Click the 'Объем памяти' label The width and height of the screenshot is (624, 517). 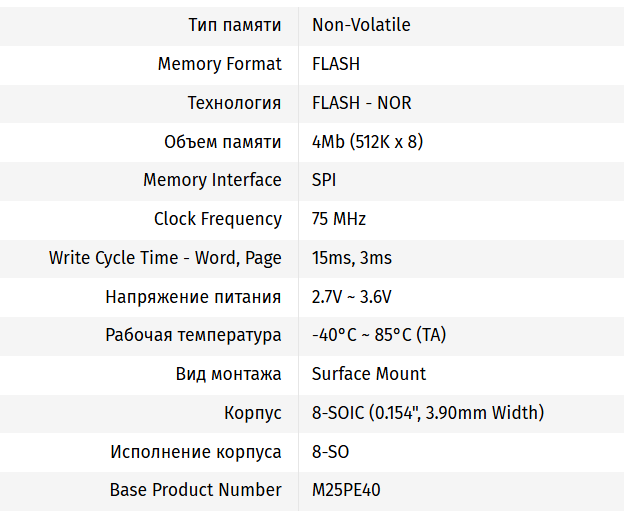pyautogui.click(x=222, y=142)
